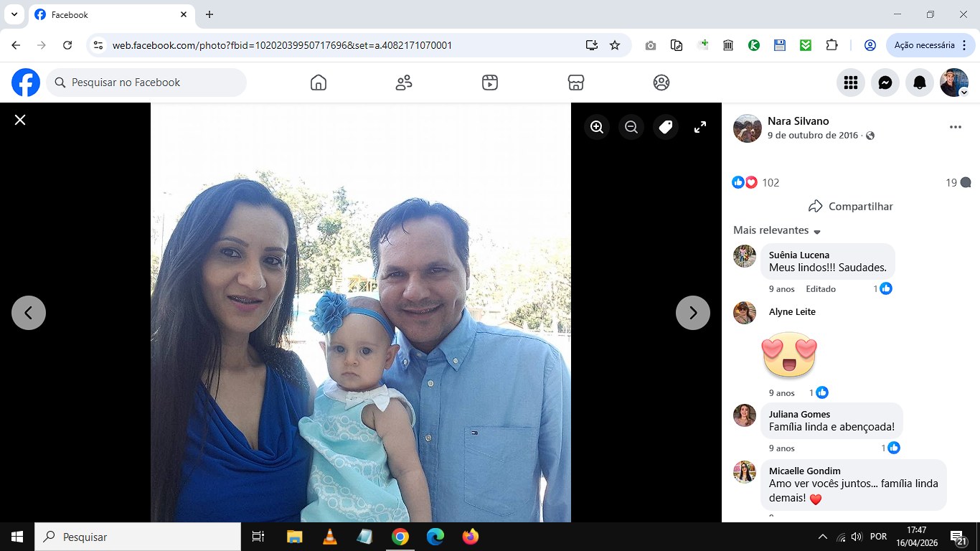Open the post options three-dot menu
Screen dimensions: 980x551
(955, 127)
